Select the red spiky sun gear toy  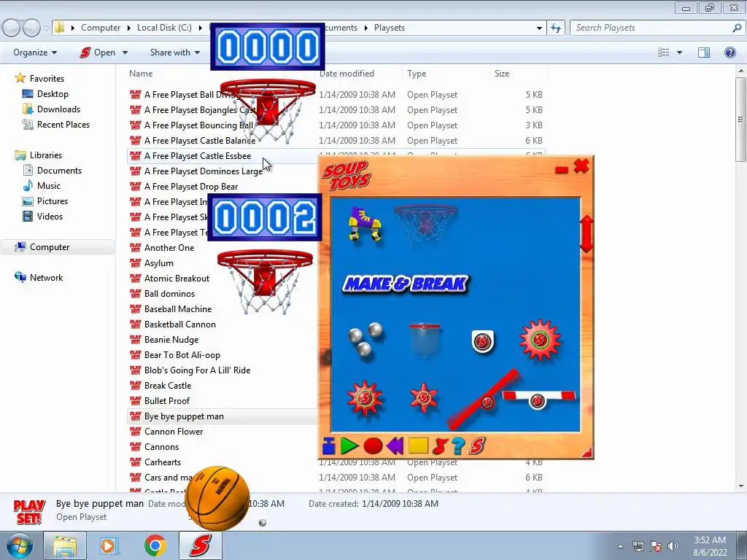[x=365, y=398]
